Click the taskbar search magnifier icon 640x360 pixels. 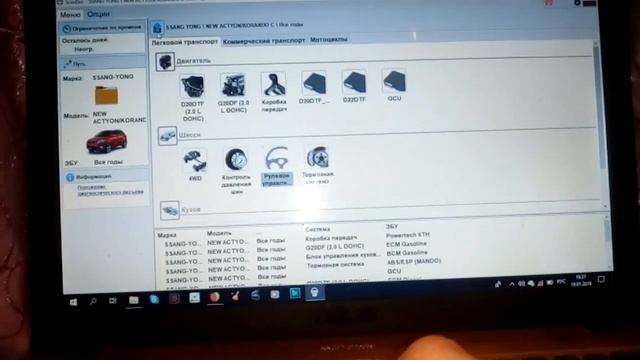pos(93,302)
